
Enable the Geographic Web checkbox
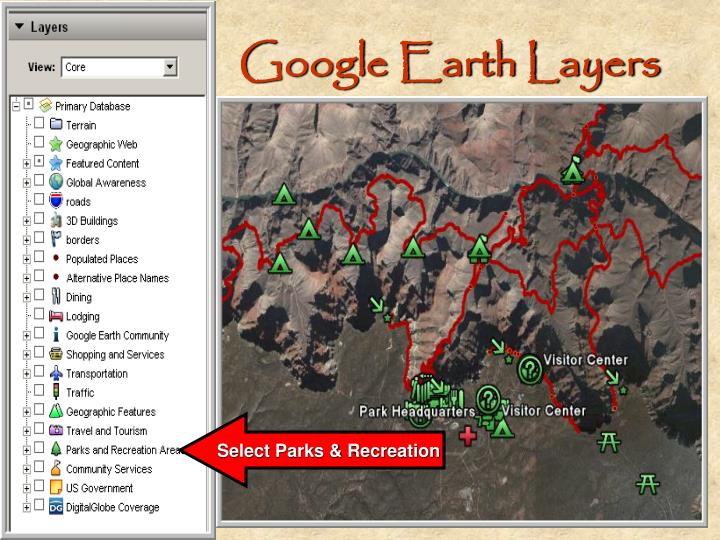(x=39, y=142)
